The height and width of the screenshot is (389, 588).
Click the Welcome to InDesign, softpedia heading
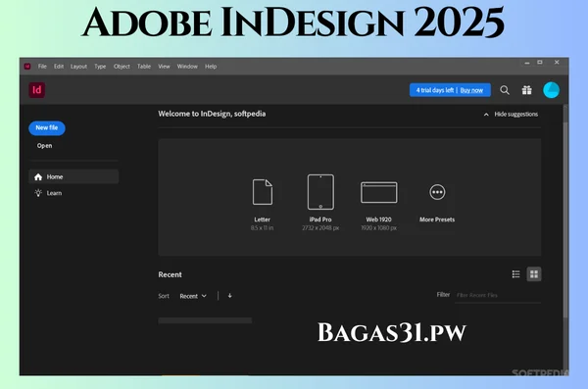click(x=212, y=114)
